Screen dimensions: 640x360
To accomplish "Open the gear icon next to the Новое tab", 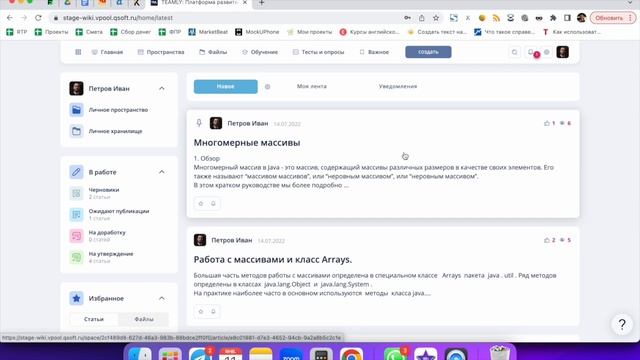I will pyautogui.click(x=267, y=87).
